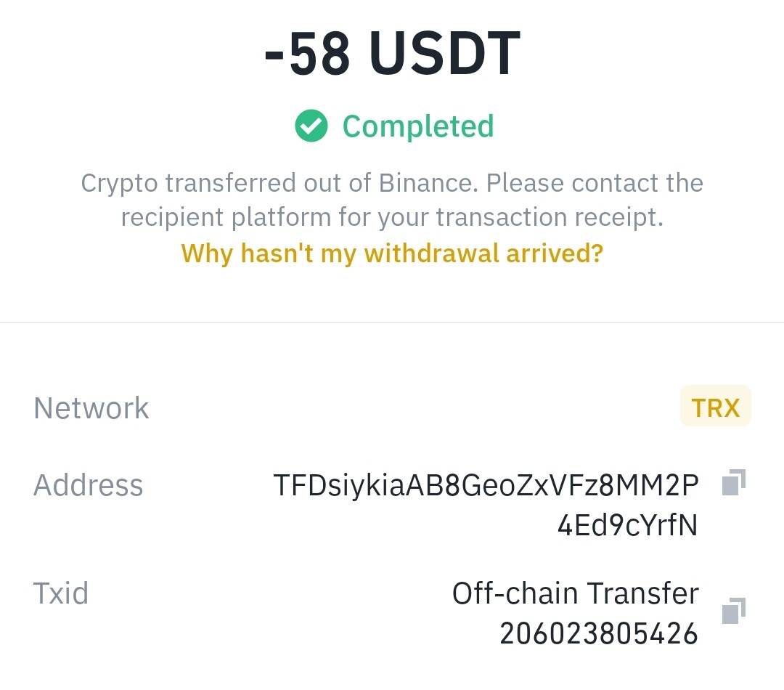Viewport: 784px width, 690px height.
Task: Tap the 'recipient platform for your transaction receipt' line
Action: (392, 217)
